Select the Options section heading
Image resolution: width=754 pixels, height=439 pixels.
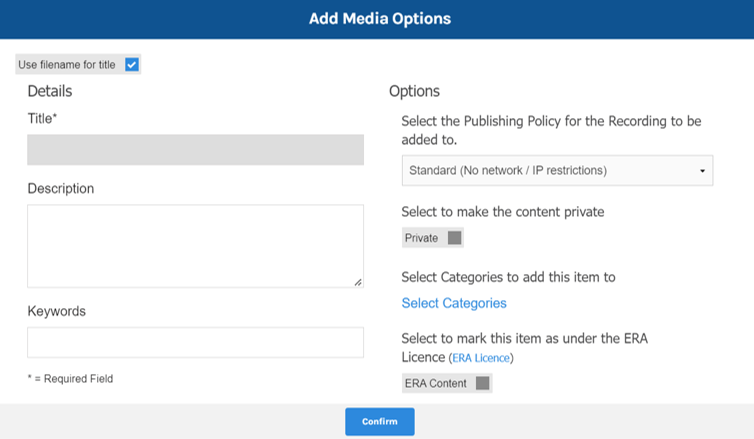(x=414, y=91)
